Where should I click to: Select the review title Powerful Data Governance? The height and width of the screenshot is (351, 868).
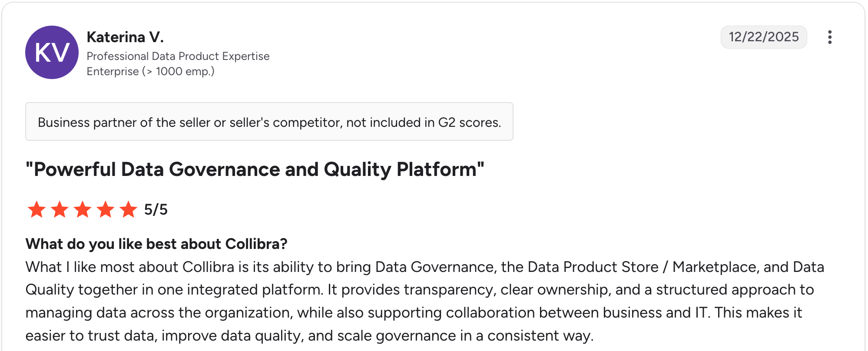click(x=255, y=169)
